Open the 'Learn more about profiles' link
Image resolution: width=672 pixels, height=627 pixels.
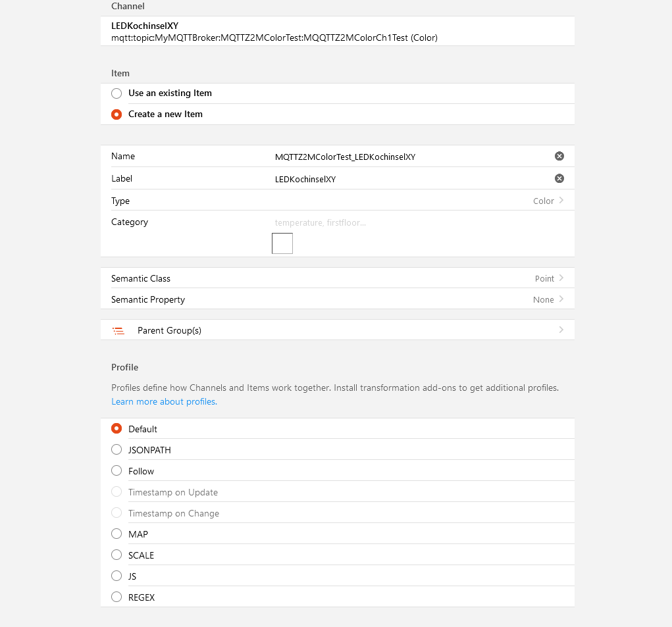tap(164, 401)
